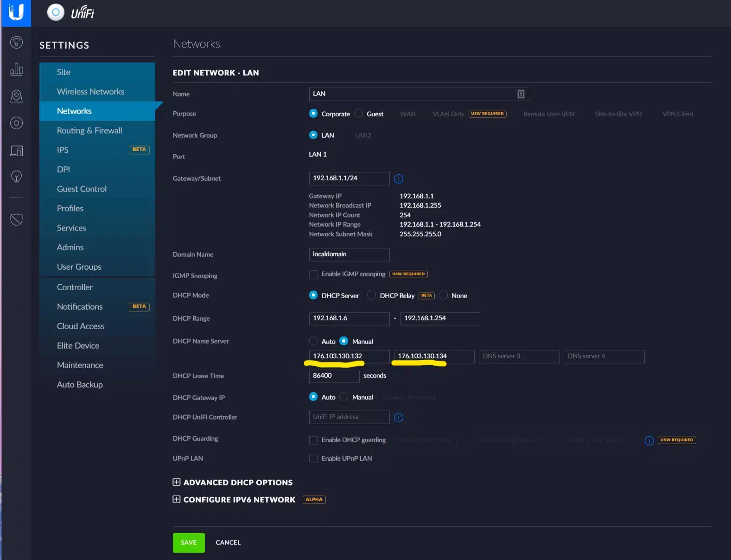The height and width of the screenshot is (560, 731).
Task: Open Wireless Networks settings
Action: coord(97,92)
